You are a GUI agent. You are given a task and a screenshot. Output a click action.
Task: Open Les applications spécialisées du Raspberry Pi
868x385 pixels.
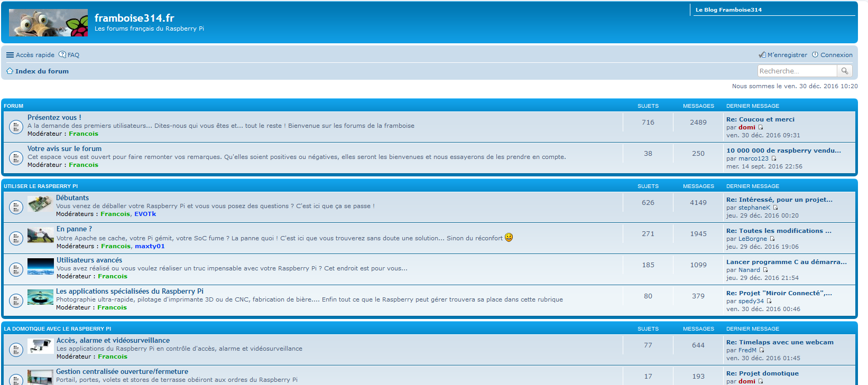pyautogui.click(x=130, y=291)
